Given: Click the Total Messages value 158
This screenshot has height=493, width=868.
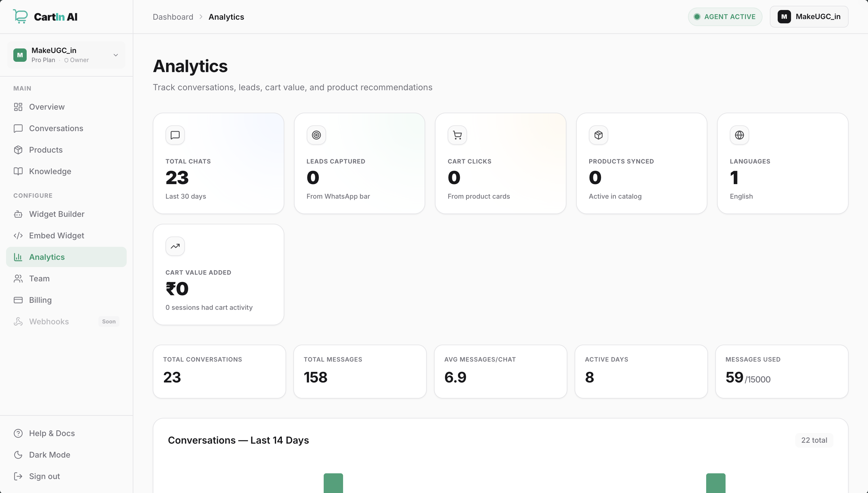Looking at the screenshot, I should coord(315,377).
